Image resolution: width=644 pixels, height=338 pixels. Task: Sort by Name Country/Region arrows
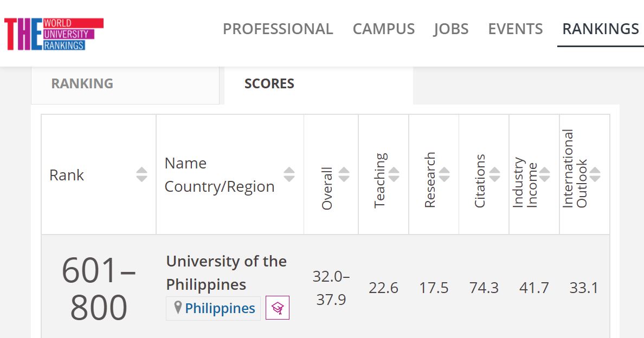click(x=289, y=174)
